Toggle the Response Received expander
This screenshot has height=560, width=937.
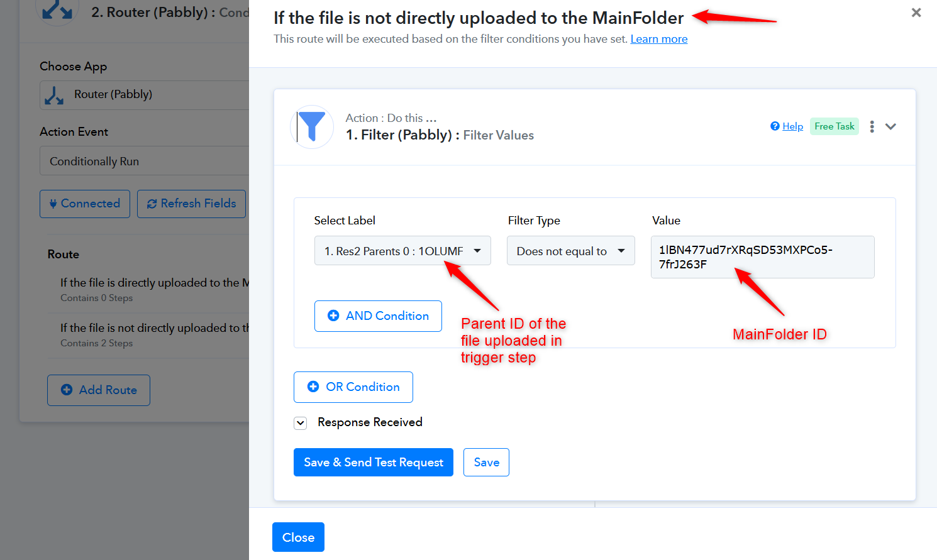coord(301,423)
